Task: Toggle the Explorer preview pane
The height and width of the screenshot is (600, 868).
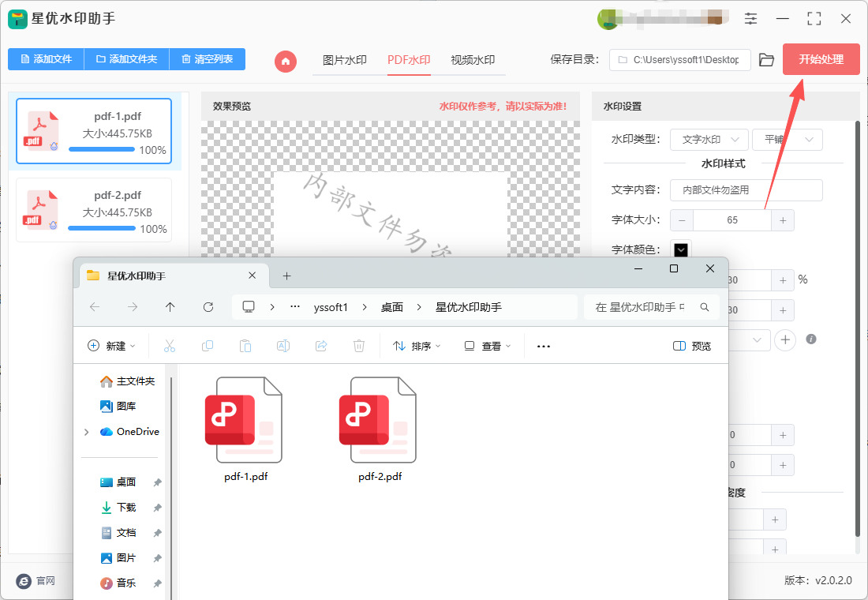Action: tap(692, 346)
